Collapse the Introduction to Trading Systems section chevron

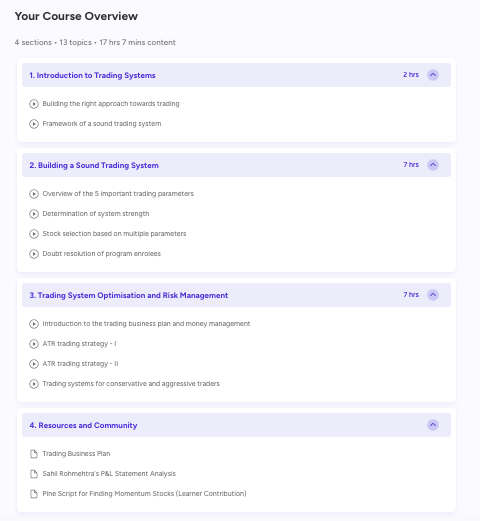coord(433,75)
